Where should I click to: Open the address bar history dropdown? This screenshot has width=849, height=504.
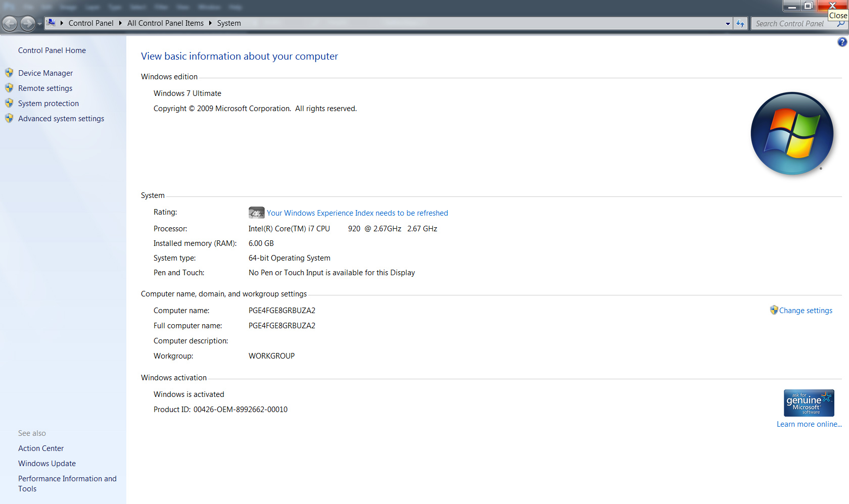pyautogui.click(x=728, y=24)
